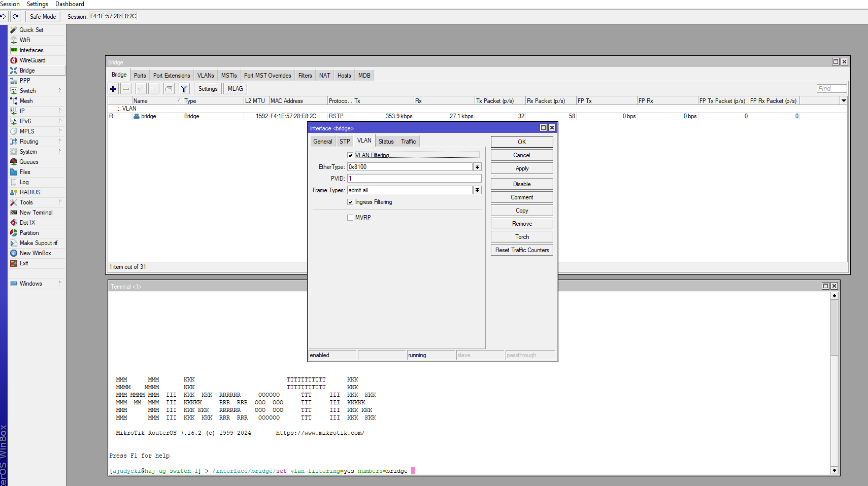
Task: Open Quick Set in the sidebar
Action: point(31,30)
